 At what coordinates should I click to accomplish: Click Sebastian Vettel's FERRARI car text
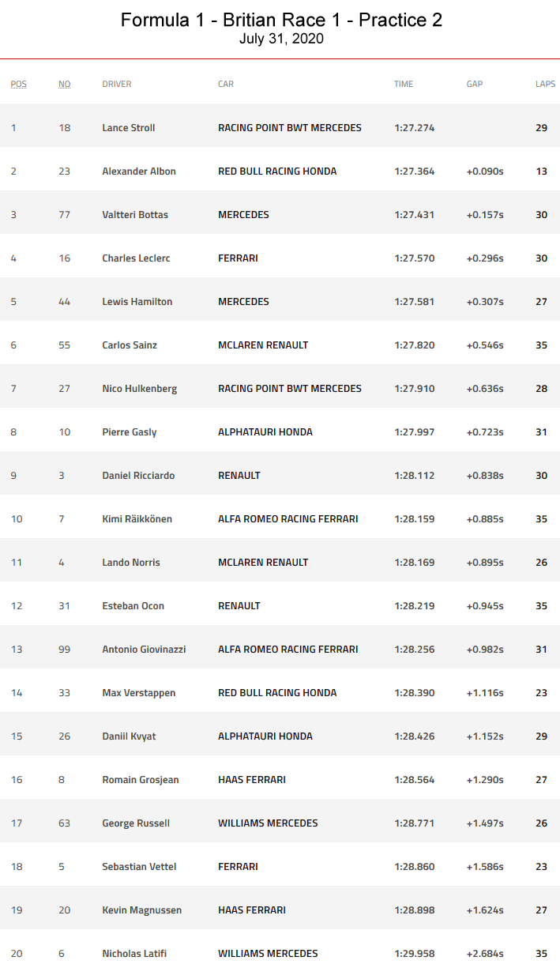(x=238, y=867)
